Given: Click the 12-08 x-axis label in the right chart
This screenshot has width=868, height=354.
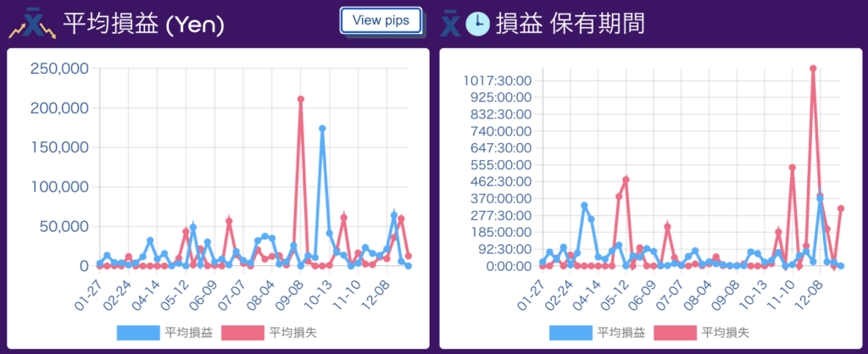Looking at the screenshot, I should pyautogui.click(x=809, y=289).
